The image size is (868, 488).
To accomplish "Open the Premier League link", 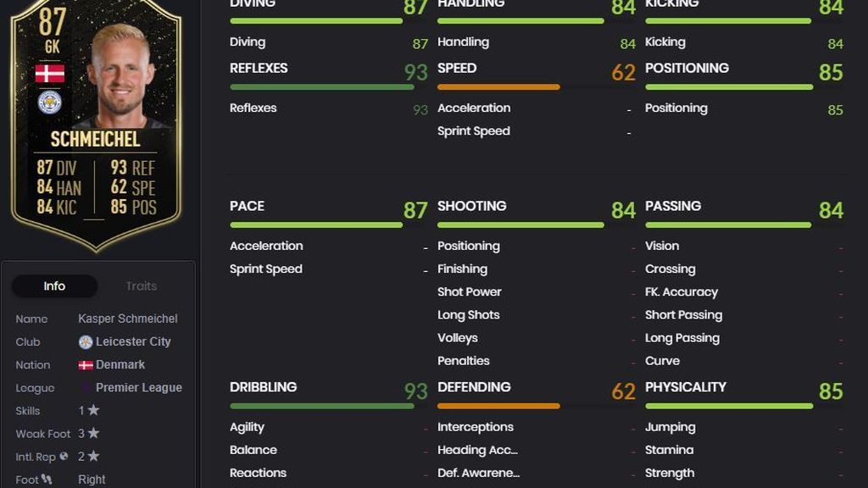I will tap(138, 388).
